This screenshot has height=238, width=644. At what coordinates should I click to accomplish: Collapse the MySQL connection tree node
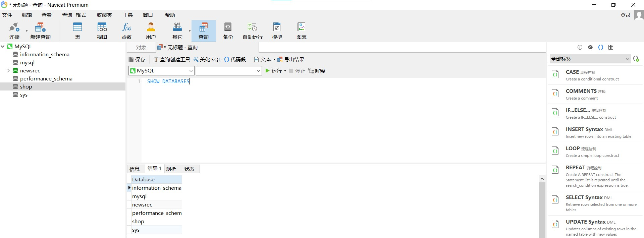(3, 46)
